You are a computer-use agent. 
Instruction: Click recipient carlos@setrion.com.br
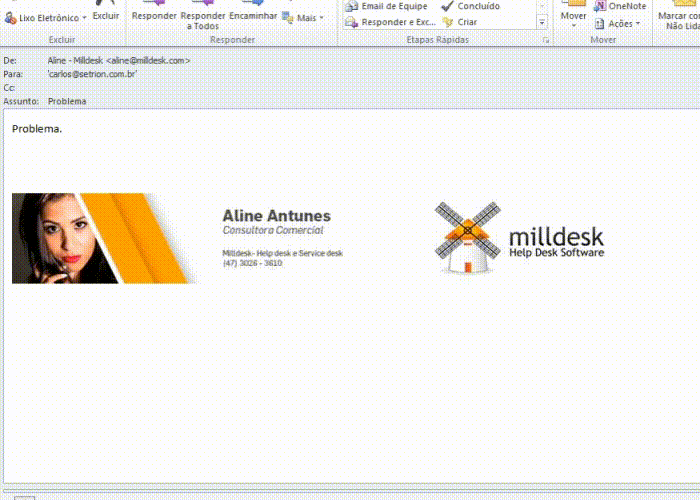pyautogui.click(x=92, y=74)
